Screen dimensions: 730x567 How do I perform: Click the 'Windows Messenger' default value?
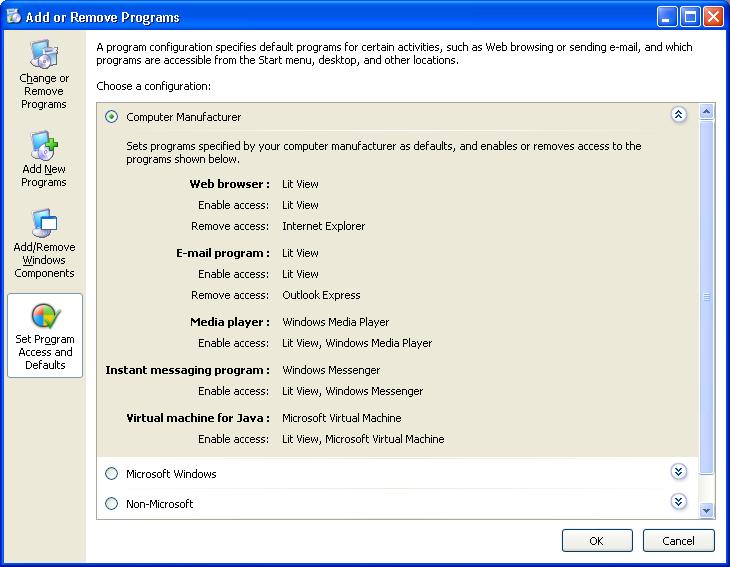tap(331, 370)
